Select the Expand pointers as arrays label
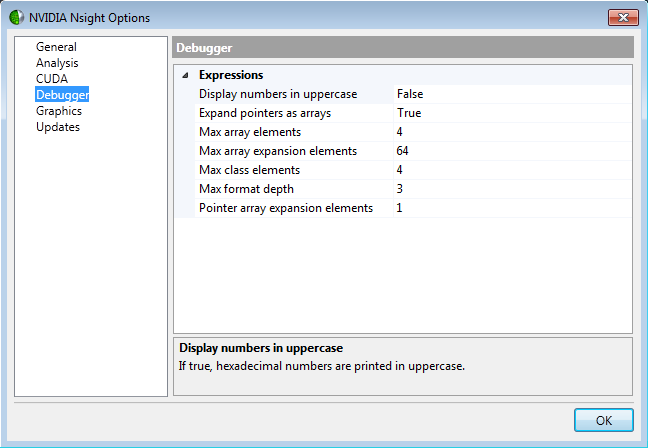The image size is (648, 448). 264,113
